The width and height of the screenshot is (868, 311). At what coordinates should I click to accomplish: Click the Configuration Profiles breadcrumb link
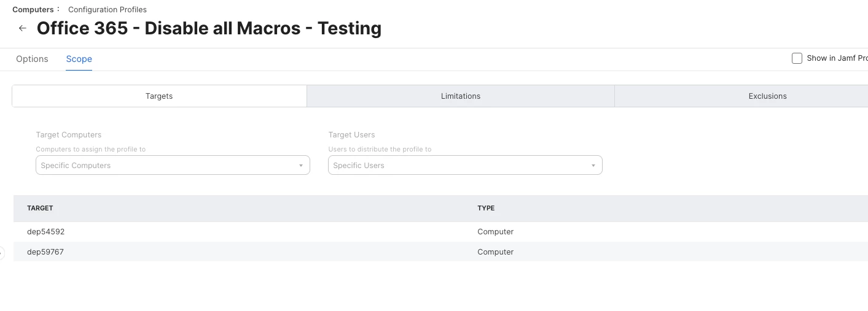click(x=108, y=9)
